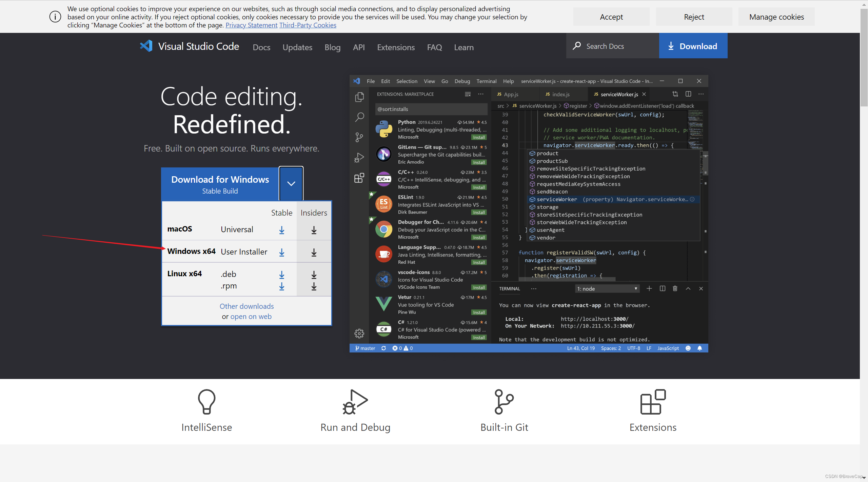This screenshot has height=482, width=868.
Task: Click the VS Code editor screenshot image
Action: pyautogui.click(x=529, y=214)
